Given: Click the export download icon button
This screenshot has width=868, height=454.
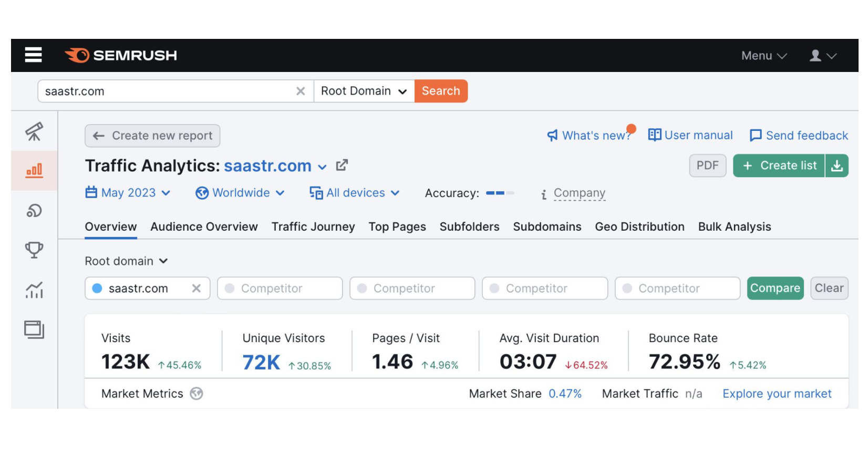Looking at the screenshot, I should [837, 166].
